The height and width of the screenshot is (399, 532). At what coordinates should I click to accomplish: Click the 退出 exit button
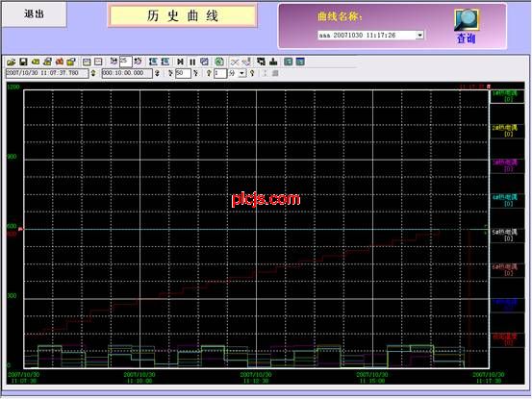(x=34, y=13)
